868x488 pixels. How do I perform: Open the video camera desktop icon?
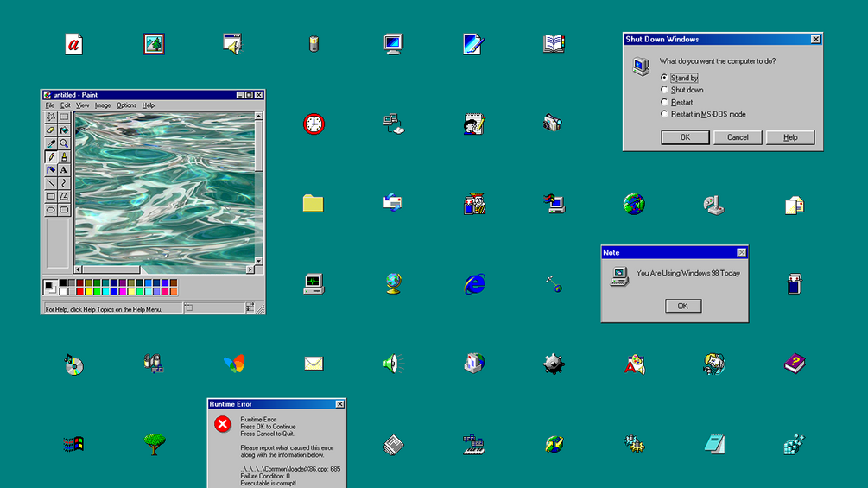pyautogui.click(x=553, y=123)
